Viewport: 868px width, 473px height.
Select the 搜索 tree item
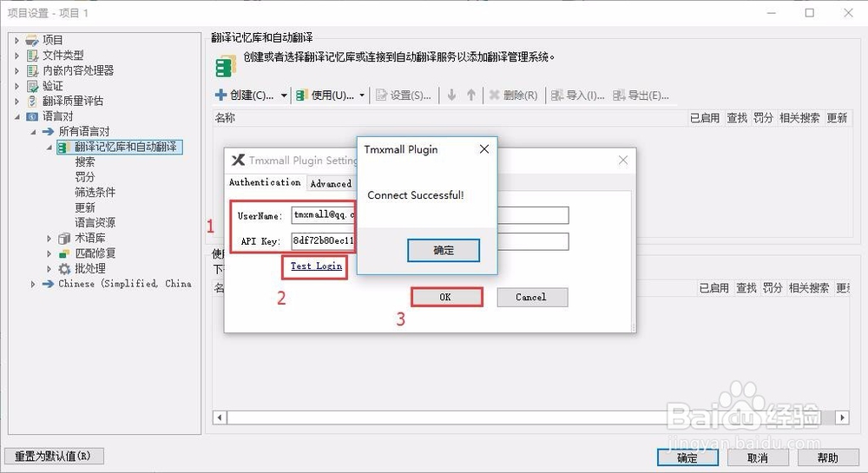[x=85, y=162]
